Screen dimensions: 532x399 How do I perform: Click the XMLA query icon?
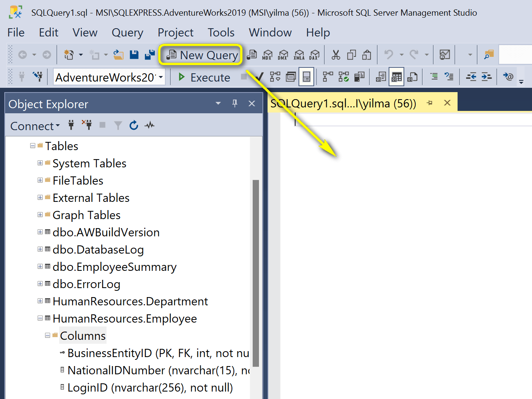click(x=299, y=55)
